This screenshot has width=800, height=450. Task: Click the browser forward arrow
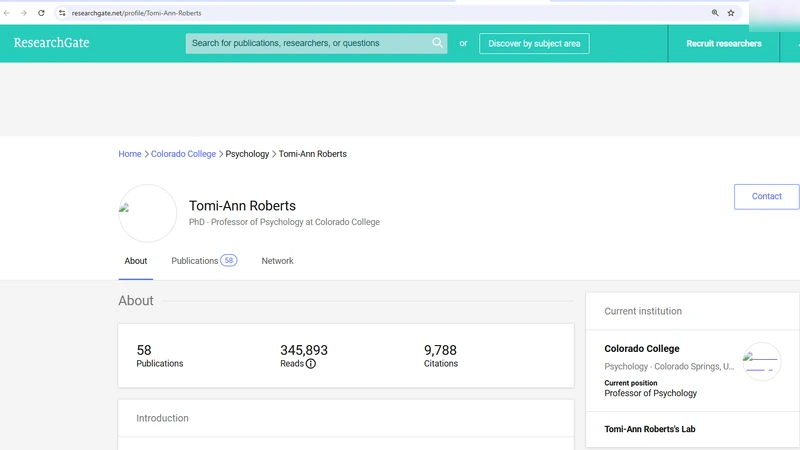point(23,13)
